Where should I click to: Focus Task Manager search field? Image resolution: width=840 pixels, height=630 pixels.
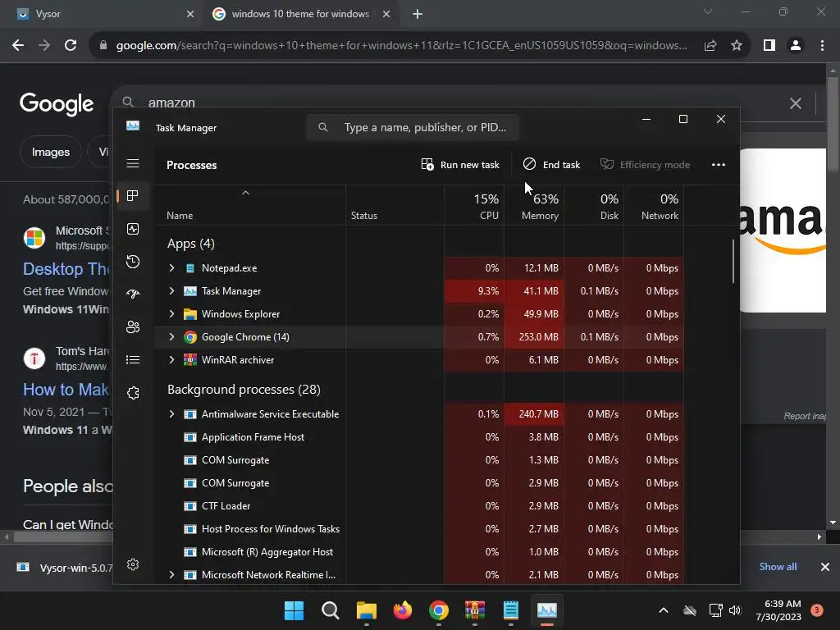point(413,127)
